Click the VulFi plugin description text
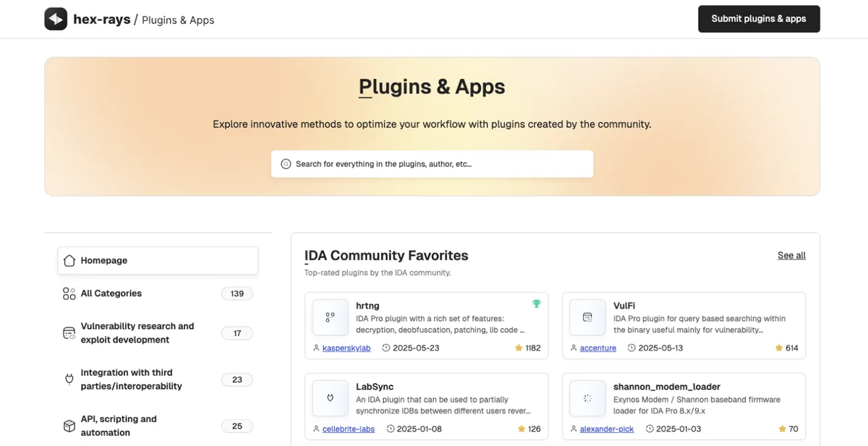The height and width of the screenshot is (446, 868). [x=699, y=325]
